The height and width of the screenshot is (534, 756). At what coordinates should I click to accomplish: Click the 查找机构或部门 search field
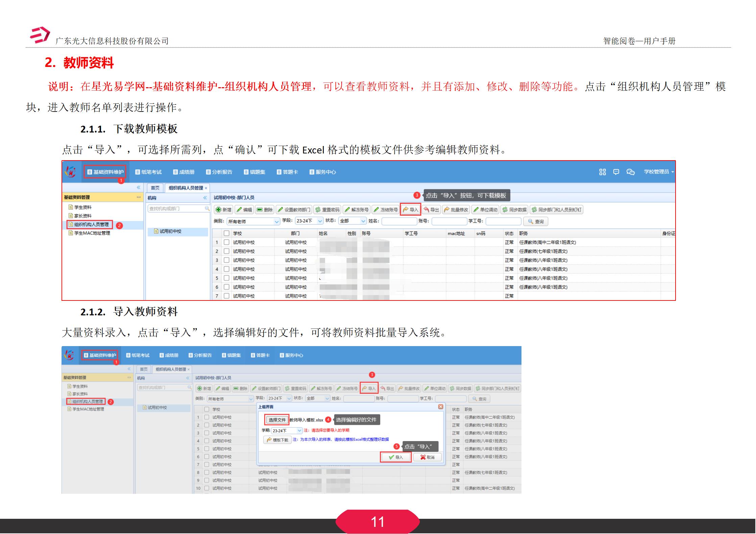point(176,209)
